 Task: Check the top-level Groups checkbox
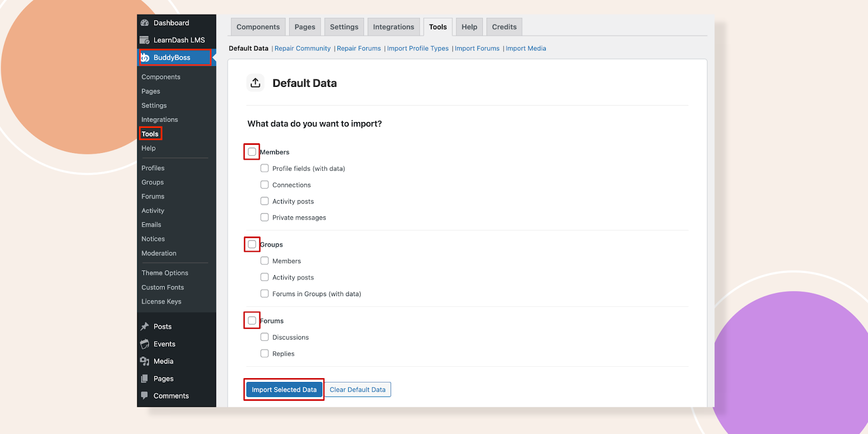[252, 244]
